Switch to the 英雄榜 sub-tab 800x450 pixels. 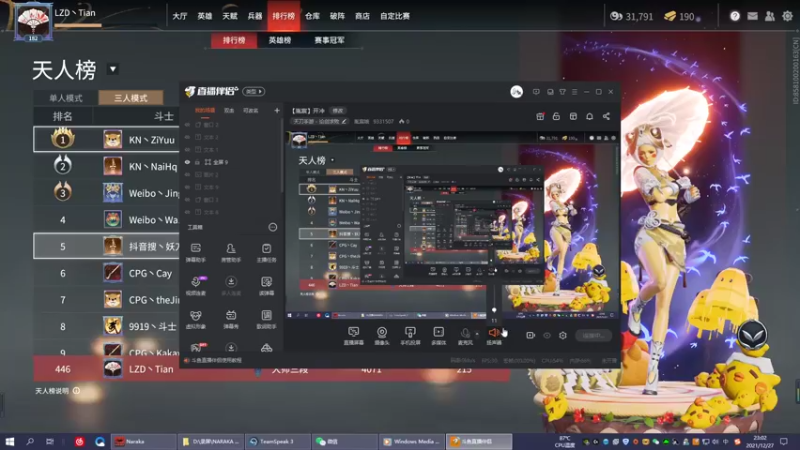tap(280, 40)
